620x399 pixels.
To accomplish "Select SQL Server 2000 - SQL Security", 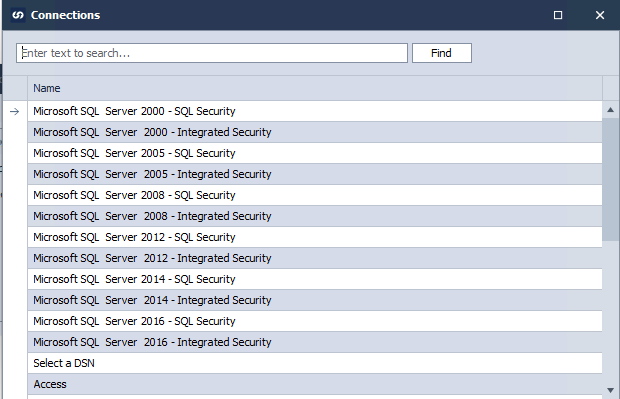I will coord(315,111).
